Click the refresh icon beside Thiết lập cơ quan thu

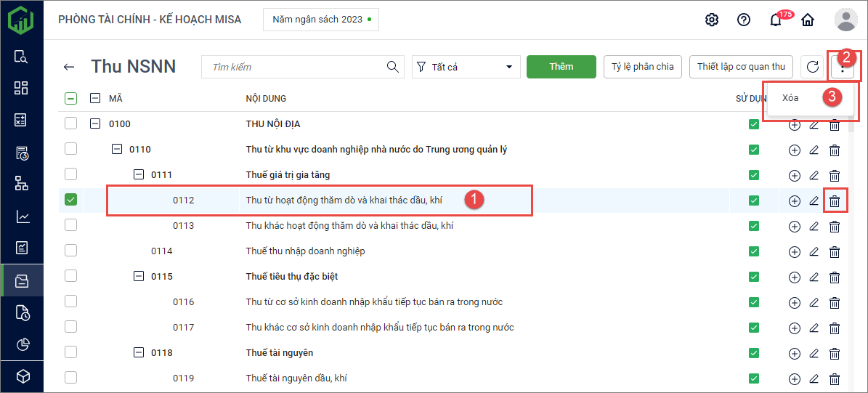(811, 67)
